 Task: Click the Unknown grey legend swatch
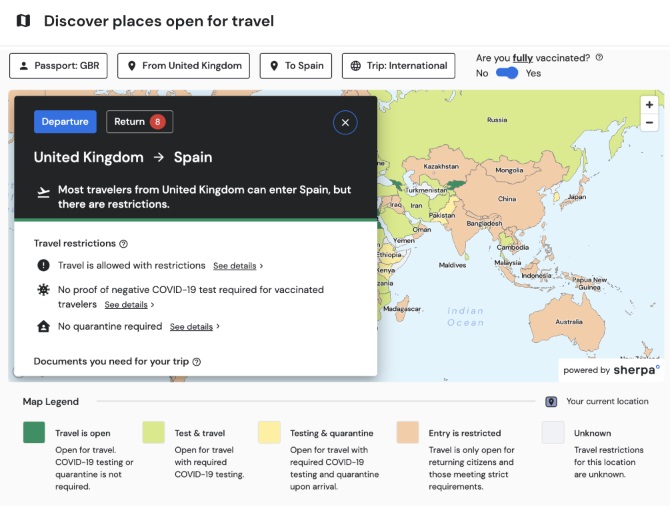(553, 432)
